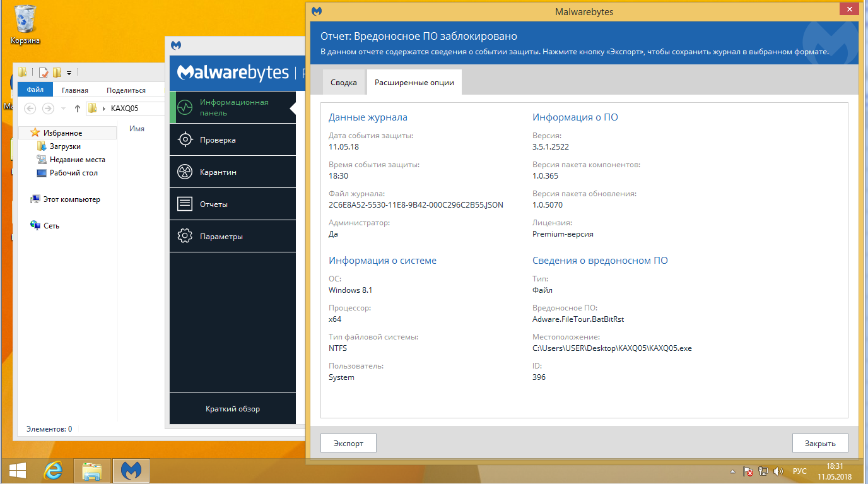Select the Расширенные опции tab
This screenshot has width=868, height=484.
pyautogui.click(x=414, y=83)
